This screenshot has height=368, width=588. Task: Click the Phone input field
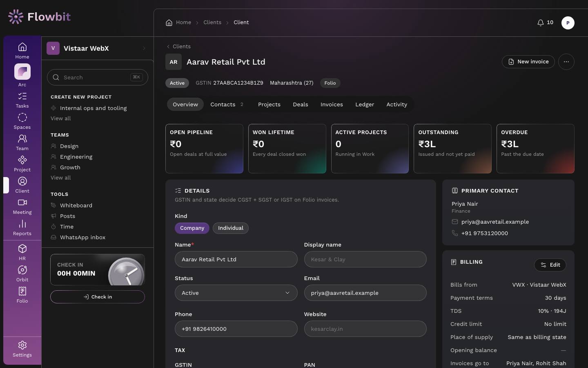236,329
